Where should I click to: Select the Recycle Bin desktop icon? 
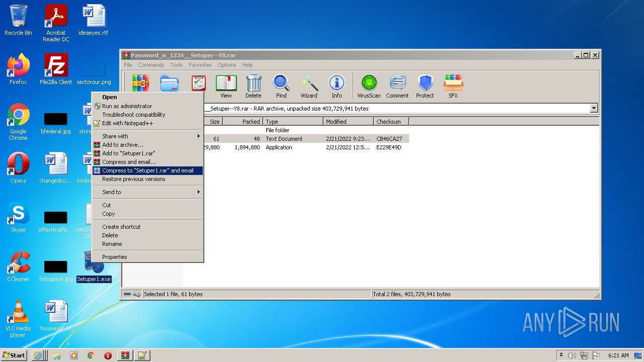click(18, 20)
